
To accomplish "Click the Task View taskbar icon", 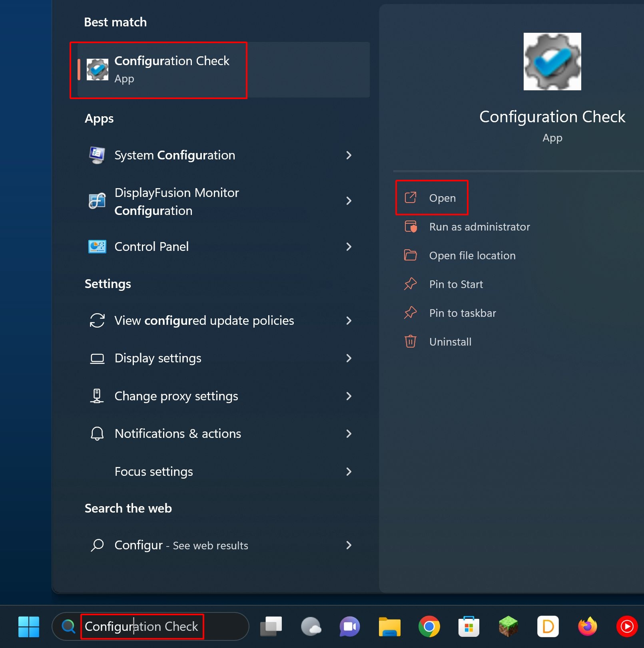I will click(271, 626).
